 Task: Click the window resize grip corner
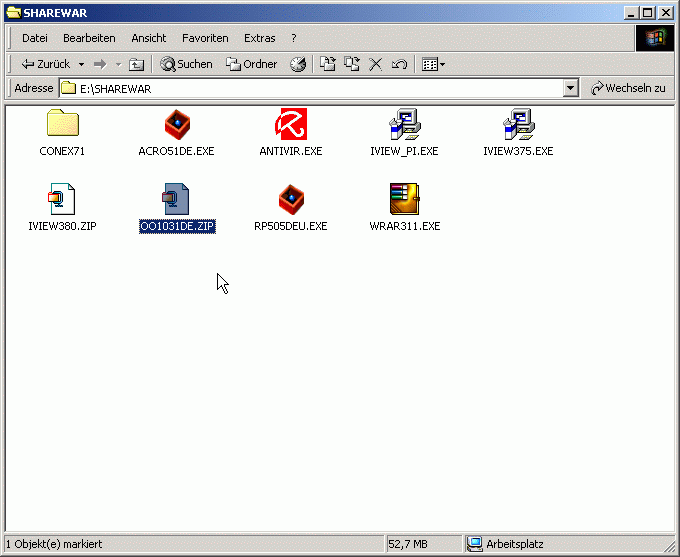669,546
